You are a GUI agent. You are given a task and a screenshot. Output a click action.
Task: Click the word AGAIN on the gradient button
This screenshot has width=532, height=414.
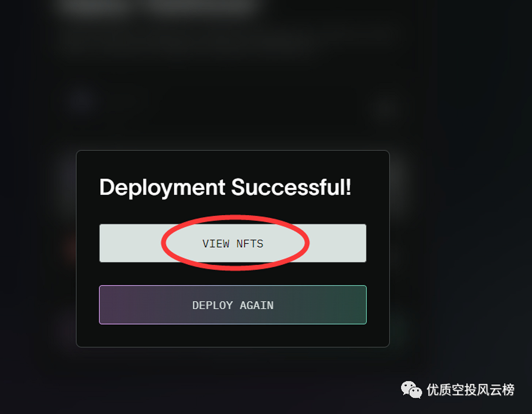pos(256,305)
